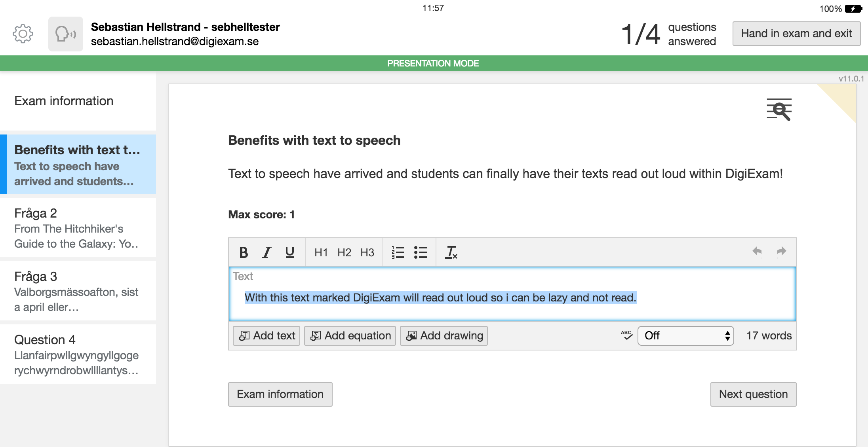This screenshot has height=447, width=868.
Task: Open Exam information in the sidebar
Action: (x=78, y=101)
